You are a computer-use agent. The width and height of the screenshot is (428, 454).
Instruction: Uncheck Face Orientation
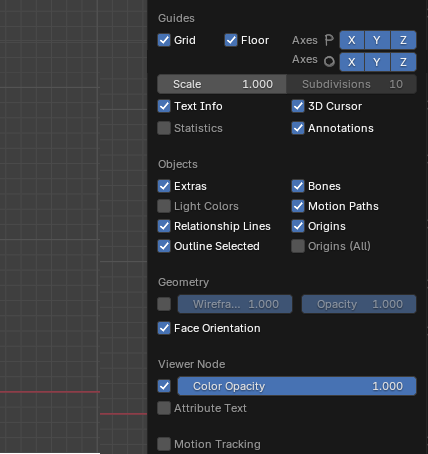point(164,328)
